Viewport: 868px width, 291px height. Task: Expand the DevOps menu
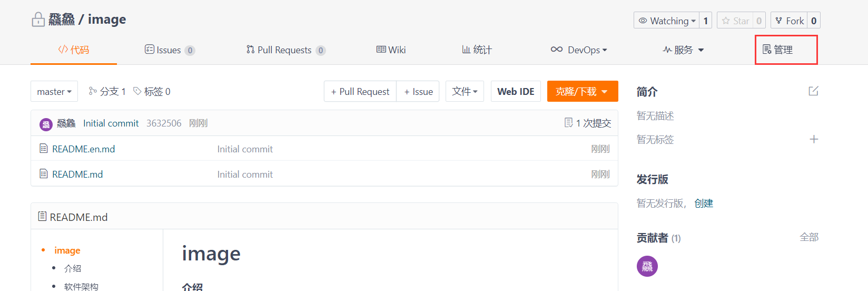(579, 50)
